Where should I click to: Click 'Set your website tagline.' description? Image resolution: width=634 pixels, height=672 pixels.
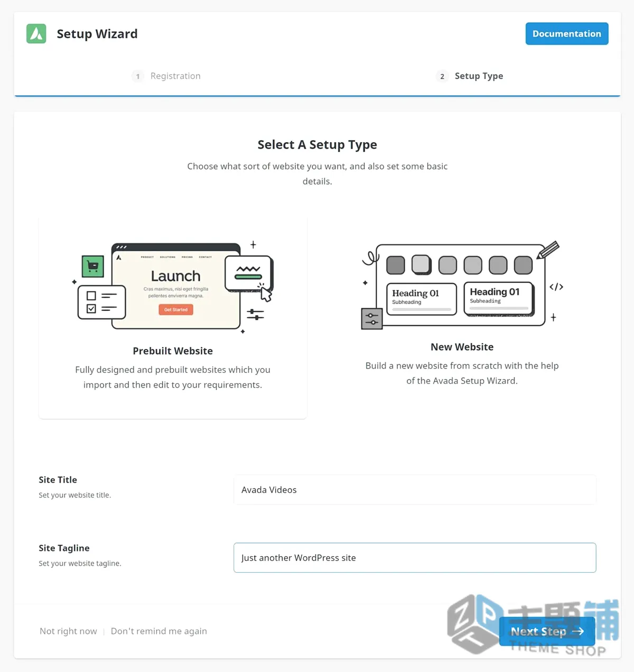[x=80, y=564]
